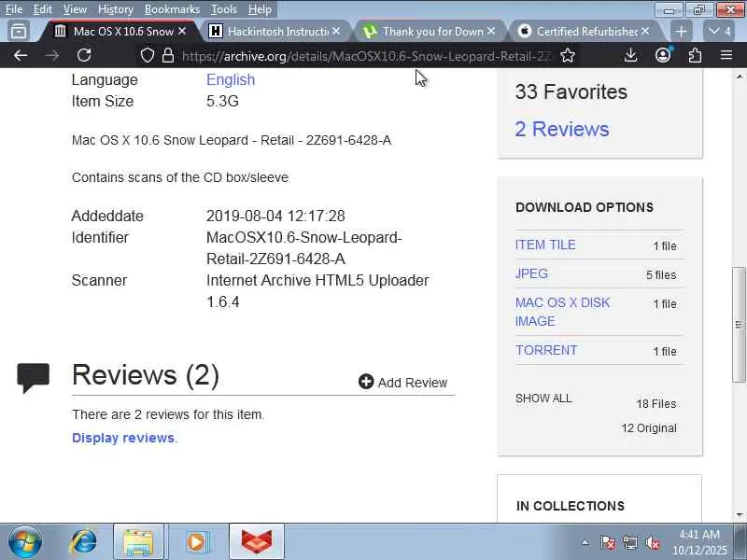Viewport: 747px width, 560px height.
Task: Close the Thank you for Download tab
Action: tap(491, 31)
